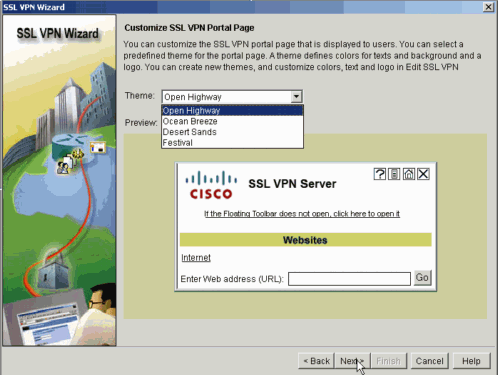Select Open Highway theme in the list

point(232,110)
